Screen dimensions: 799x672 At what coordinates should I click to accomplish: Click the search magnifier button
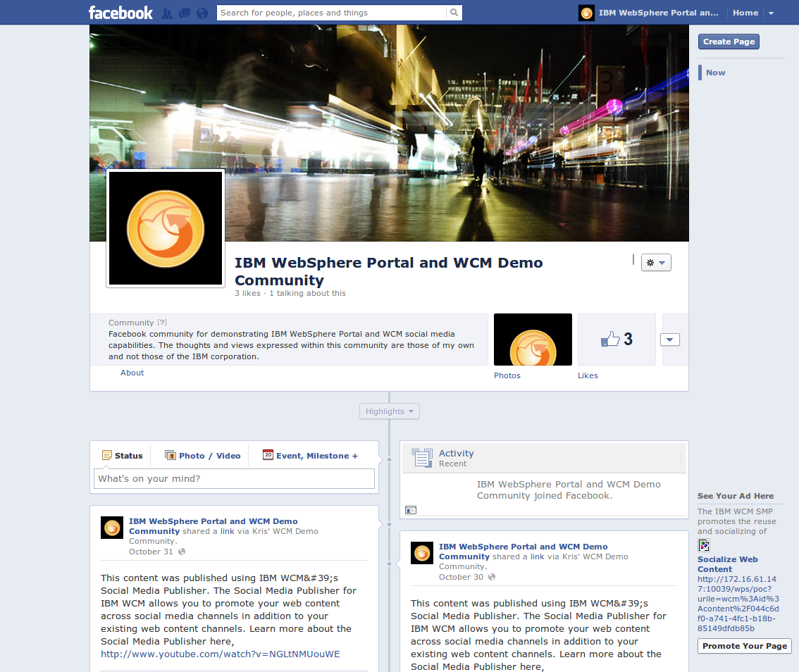coord(454,13)
